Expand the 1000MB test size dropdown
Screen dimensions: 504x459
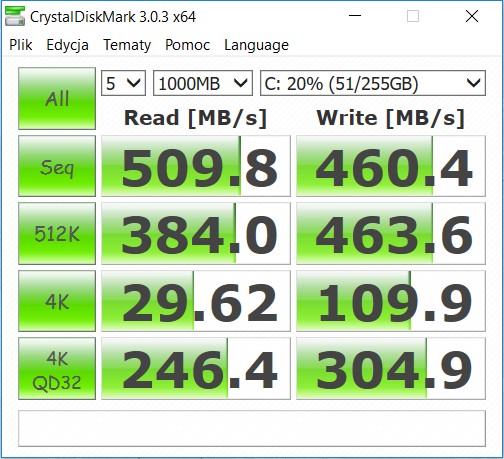203,83
